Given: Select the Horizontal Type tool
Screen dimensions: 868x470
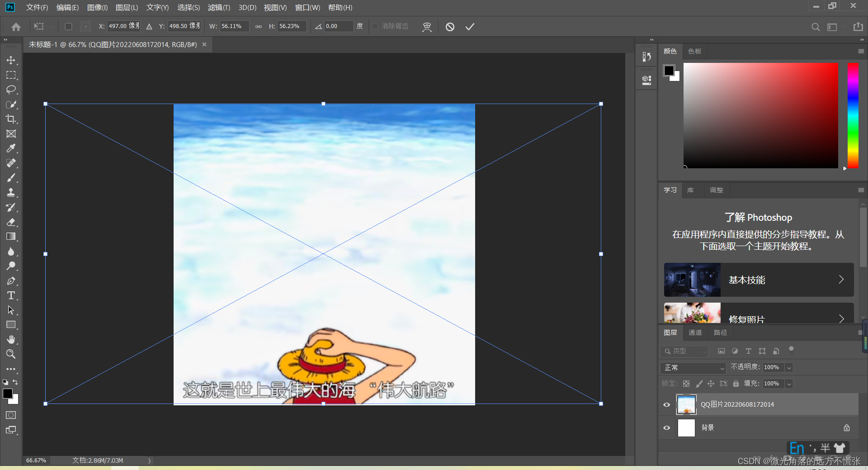Looking at the screenshot, I should [11, 295].
